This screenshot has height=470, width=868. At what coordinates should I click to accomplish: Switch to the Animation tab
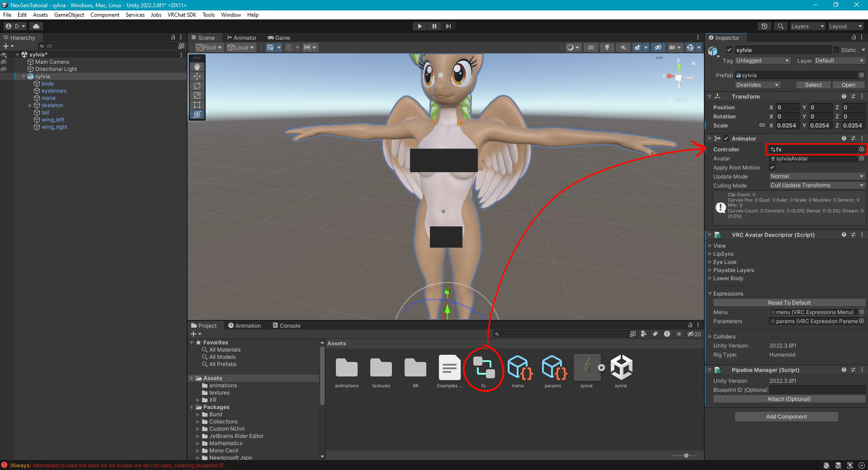click(x=245, y=326)
